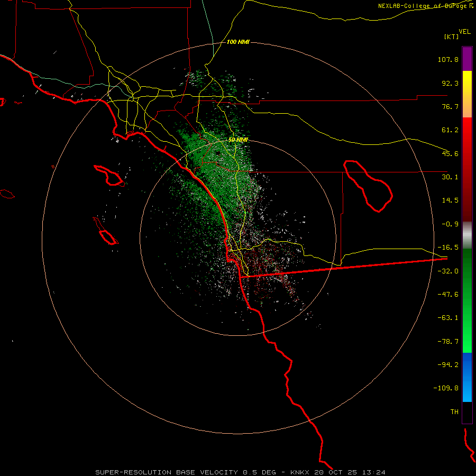Click the 20 OCT 25 date text
This screenshot has width=476, height=476.
[x=336, y=472]
